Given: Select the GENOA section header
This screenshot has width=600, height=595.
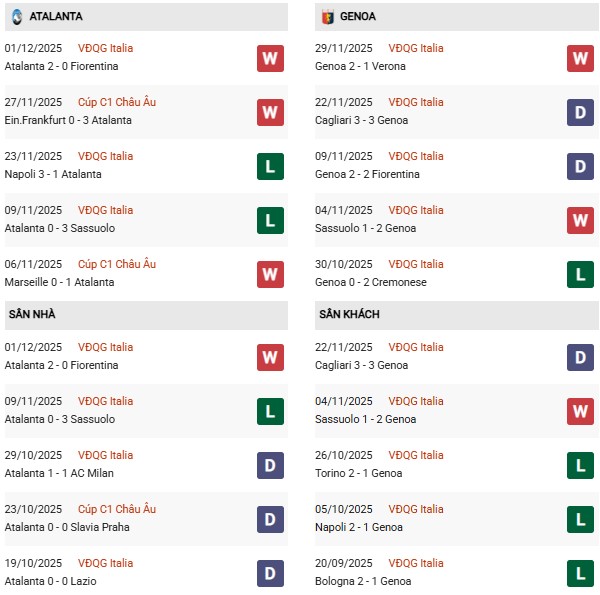Looking at the screenshot, I should tap(358, 17).
